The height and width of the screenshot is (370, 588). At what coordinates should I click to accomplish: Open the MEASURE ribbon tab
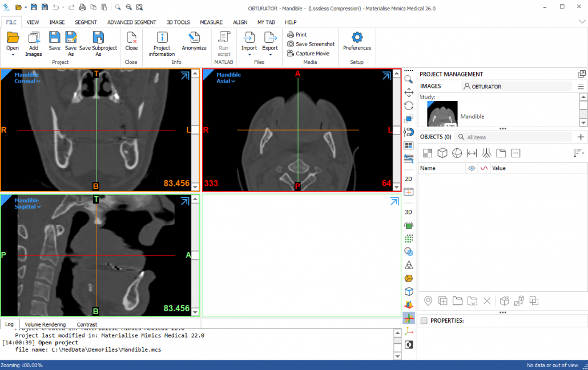(211, 22)
